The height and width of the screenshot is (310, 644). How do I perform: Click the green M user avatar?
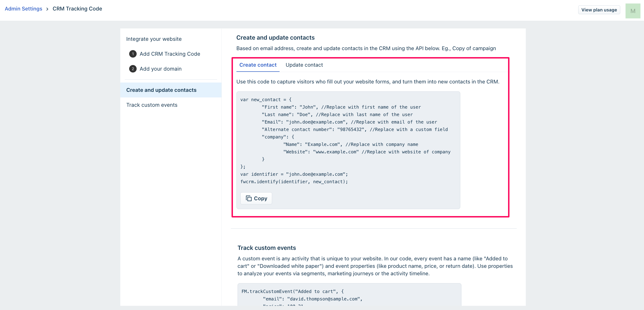pyautogui.click(x=633, y=11)
